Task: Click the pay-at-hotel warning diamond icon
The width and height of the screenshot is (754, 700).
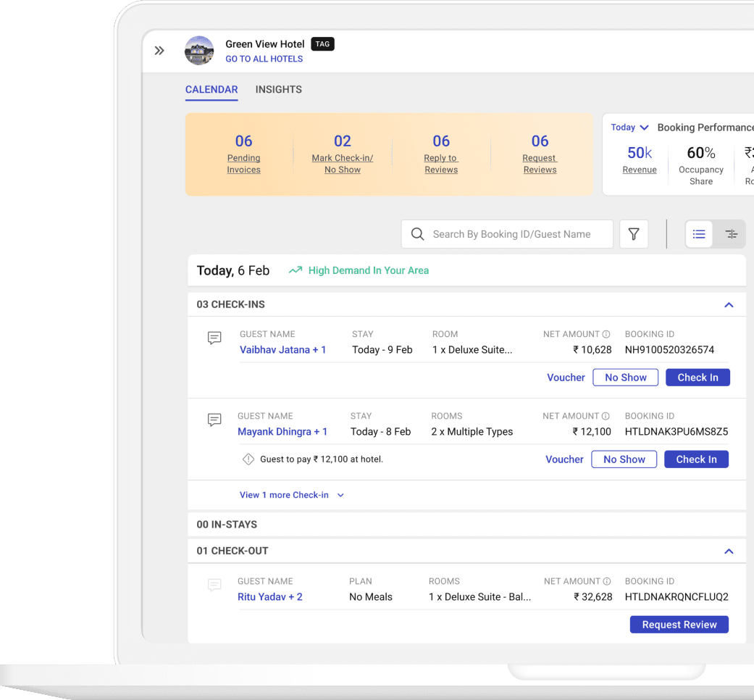Action: (x=248, y=459)
